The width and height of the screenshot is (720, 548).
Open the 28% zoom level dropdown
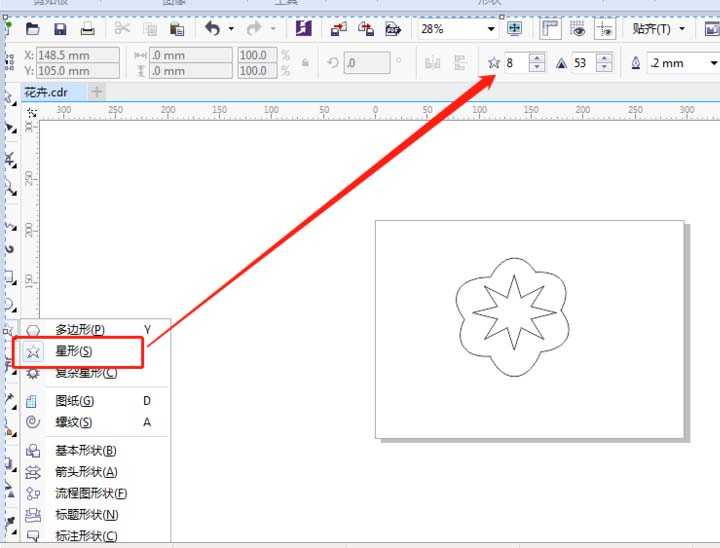click(x=490, y=29)
